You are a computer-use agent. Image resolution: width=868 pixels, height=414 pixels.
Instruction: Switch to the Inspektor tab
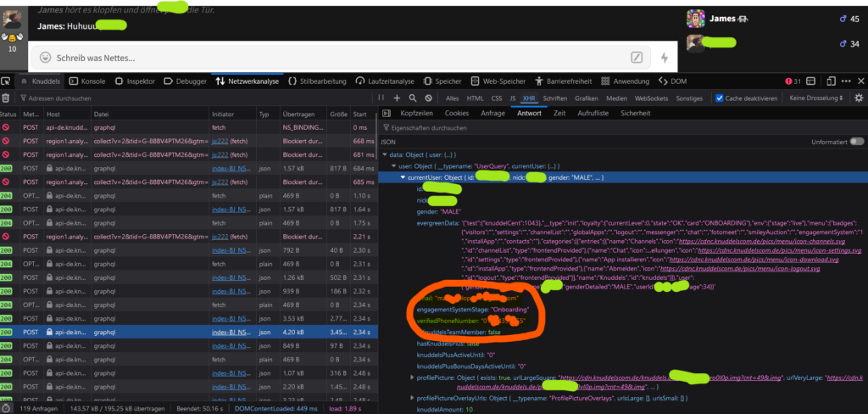(135, 81)
